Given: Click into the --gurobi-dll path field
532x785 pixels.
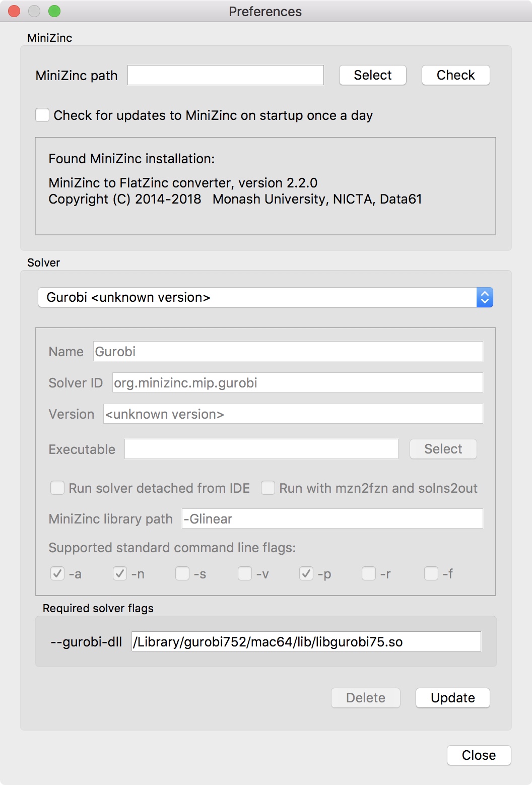Looking at the screenshot, I should (305, 641).
